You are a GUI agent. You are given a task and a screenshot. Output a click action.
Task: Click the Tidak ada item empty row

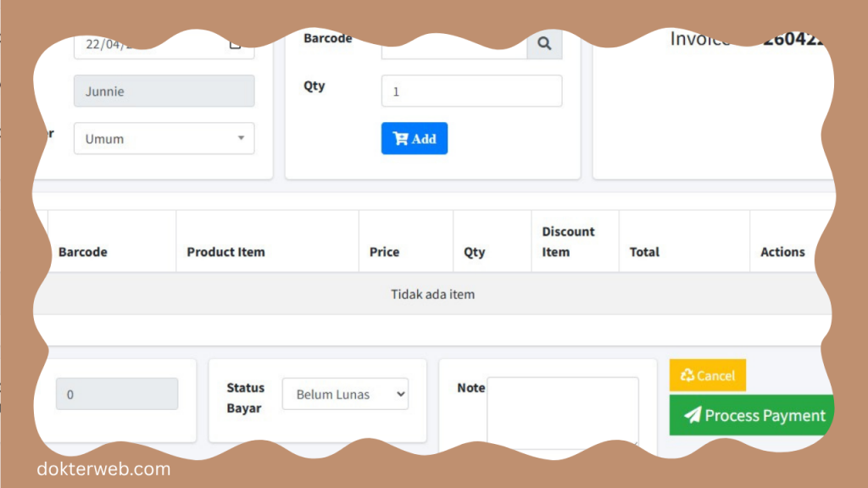pyautogui.click(x=432, y=295)
